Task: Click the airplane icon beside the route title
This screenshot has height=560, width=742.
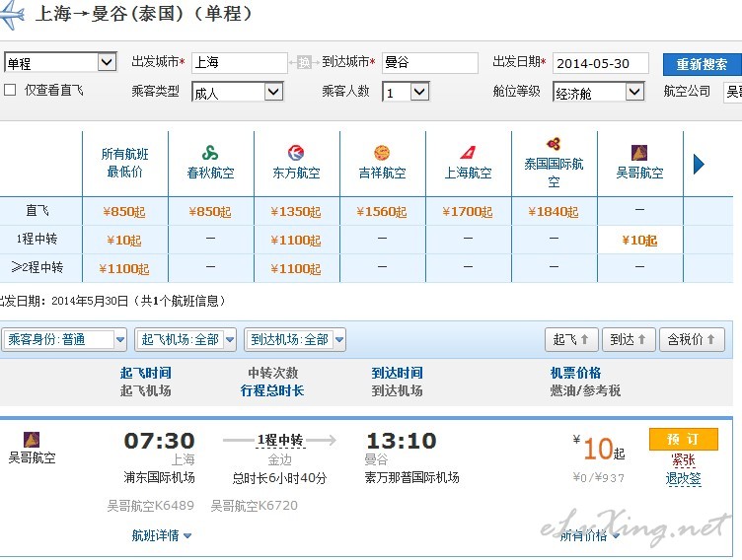Action: coord(12,14)
